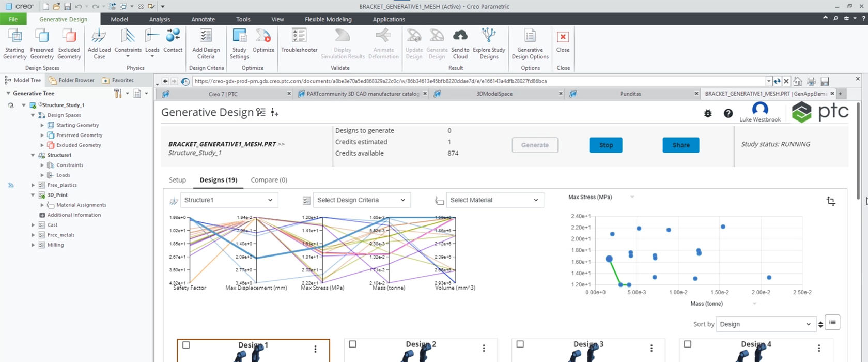Viewport: 868px width, 362px height.
Task: Click the Send to Cloud icon
Action: tap(460, 43)
